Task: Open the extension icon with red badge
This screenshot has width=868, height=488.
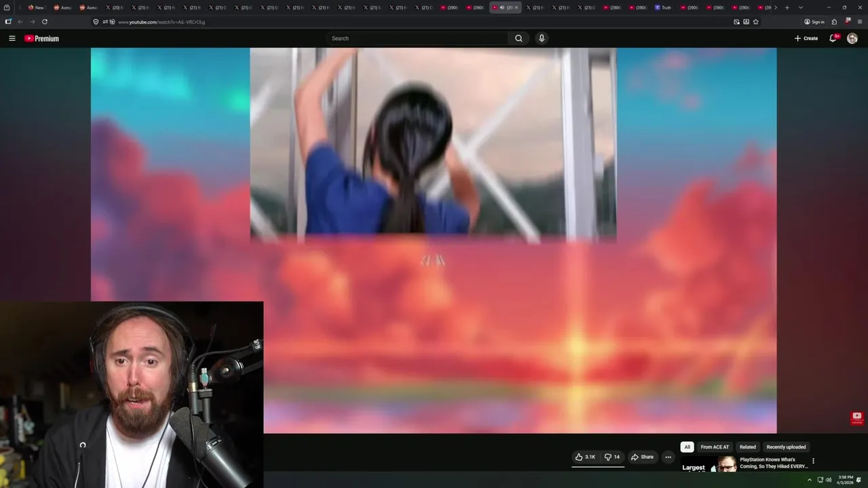Action: 848,21
